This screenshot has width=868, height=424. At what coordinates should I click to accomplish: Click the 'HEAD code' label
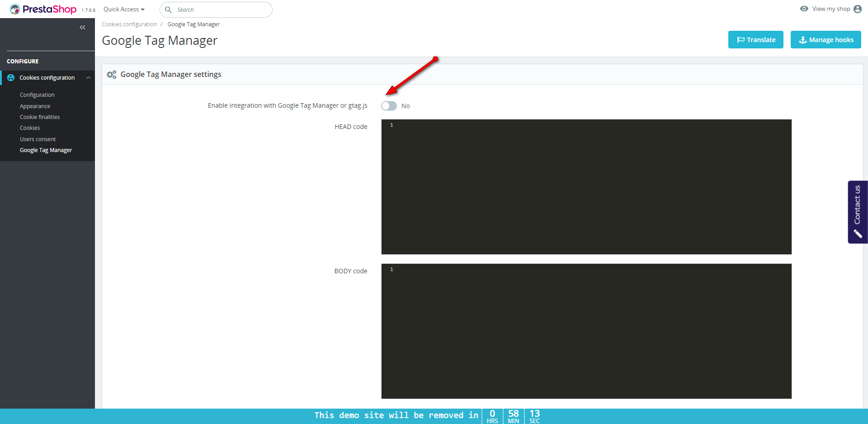tap(351, 127)
